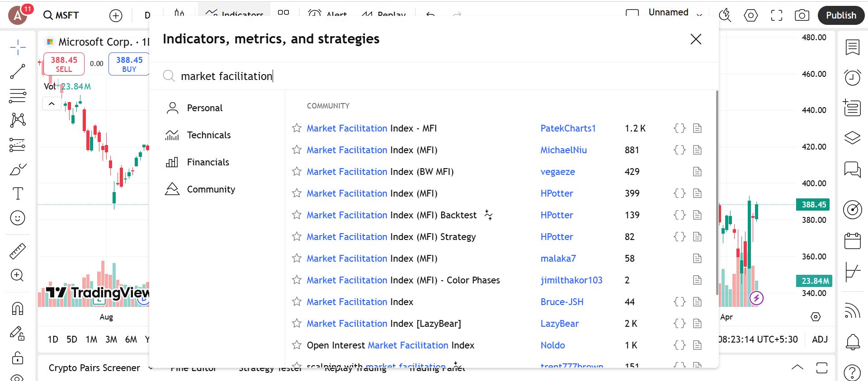This screenshot has width=868, height=381.
Task: Open author profile Bruce-JSH
Action: 562,302
